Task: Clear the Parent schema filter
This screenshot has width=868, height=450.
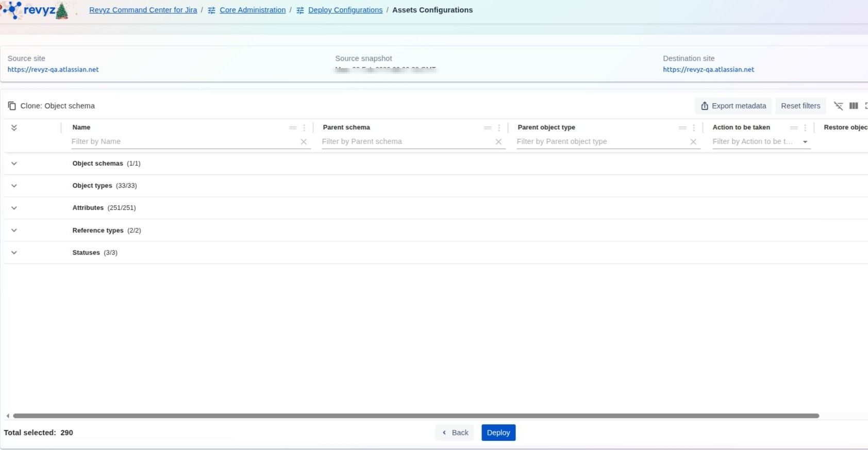Action: click(498, 142)
